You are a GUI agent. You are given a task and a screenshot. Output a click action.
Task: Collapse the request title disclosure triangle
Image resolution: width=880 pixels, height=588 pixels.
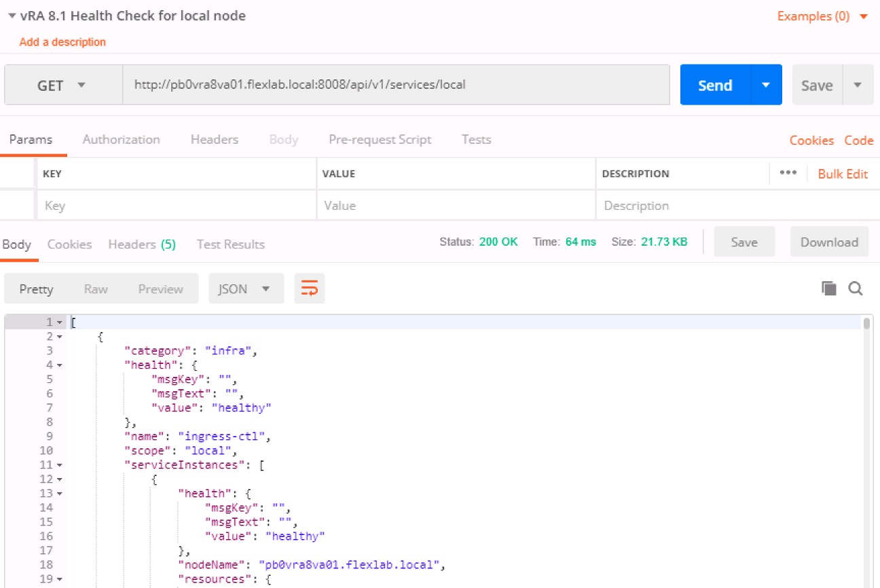12,16
